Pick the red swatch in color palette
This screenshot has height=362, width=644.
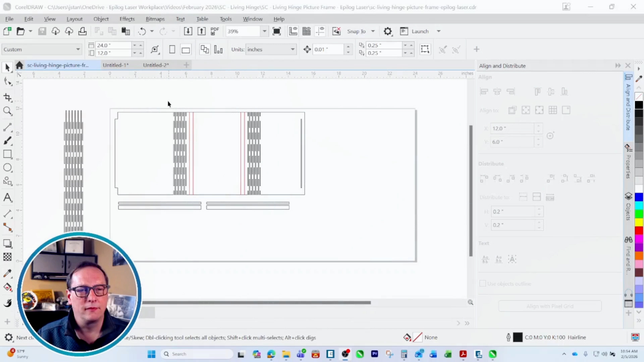639,231
